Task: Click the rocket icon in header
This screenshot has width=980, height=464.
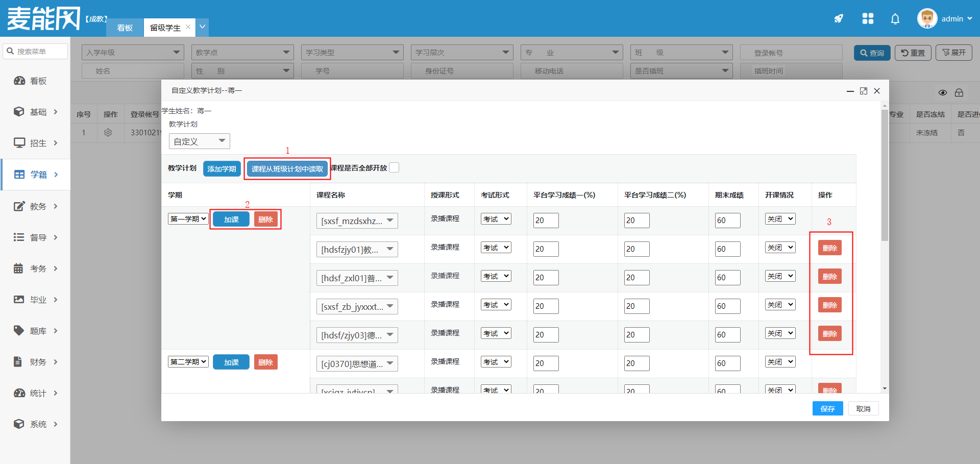Action: [x=839, y=19]
